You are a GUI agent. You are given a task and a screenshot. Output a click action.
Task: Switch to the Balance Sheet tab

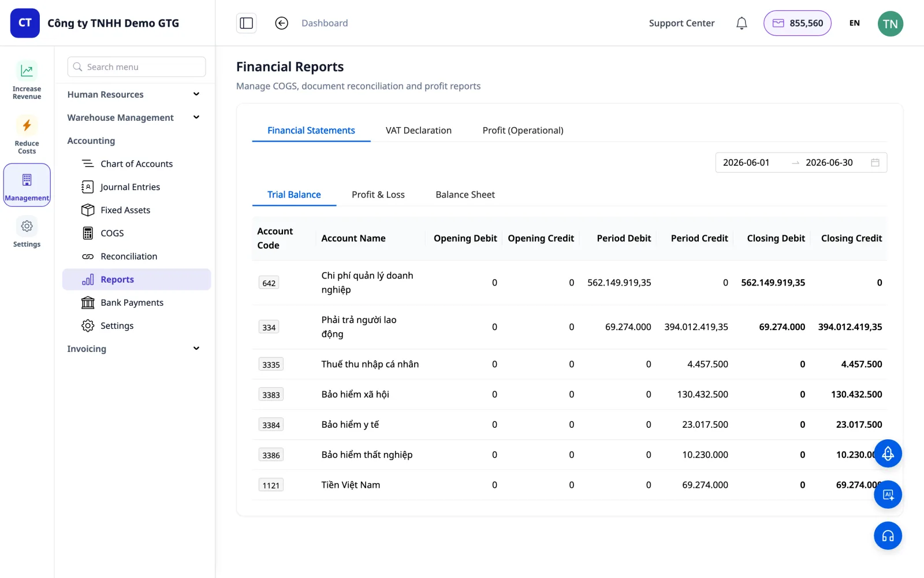pyautogui.click(x=465, y=194)
